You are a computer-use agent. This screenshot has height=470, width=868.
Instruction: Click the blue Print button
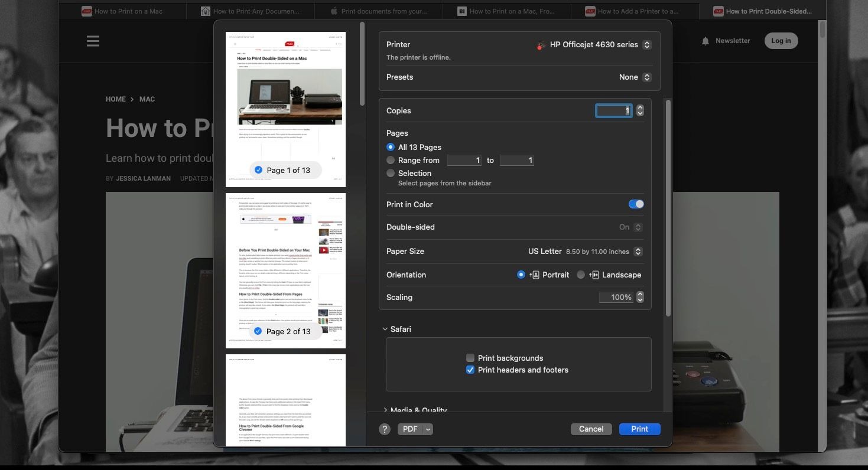pyautogui.click(x=639, y=429)
